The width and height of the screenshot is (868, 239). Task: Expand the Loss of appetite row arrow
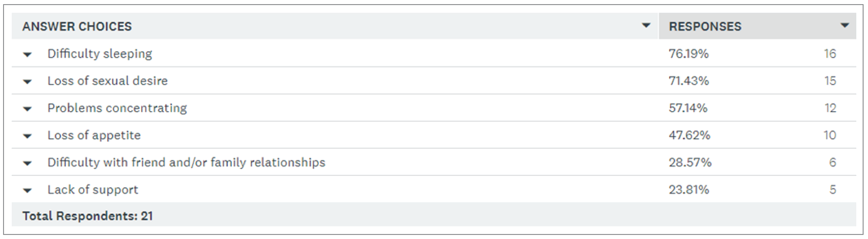coord(27,136)
